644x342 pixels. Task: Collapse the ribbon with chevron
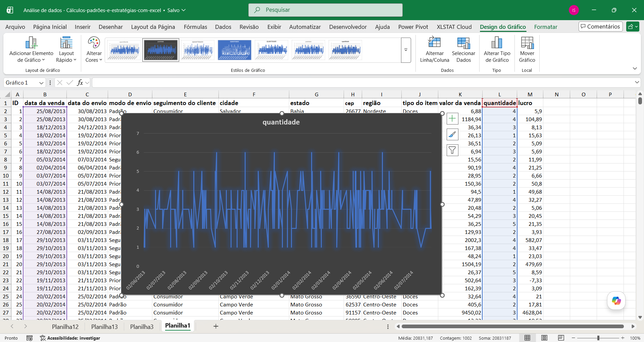click(x=635, y=68)
